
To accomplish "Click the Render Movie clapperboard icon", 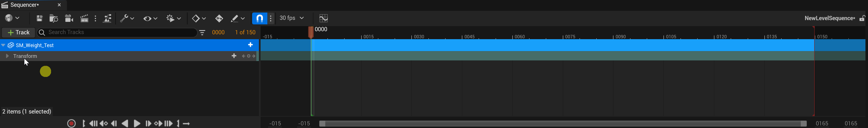I will (x=84, y=18).
